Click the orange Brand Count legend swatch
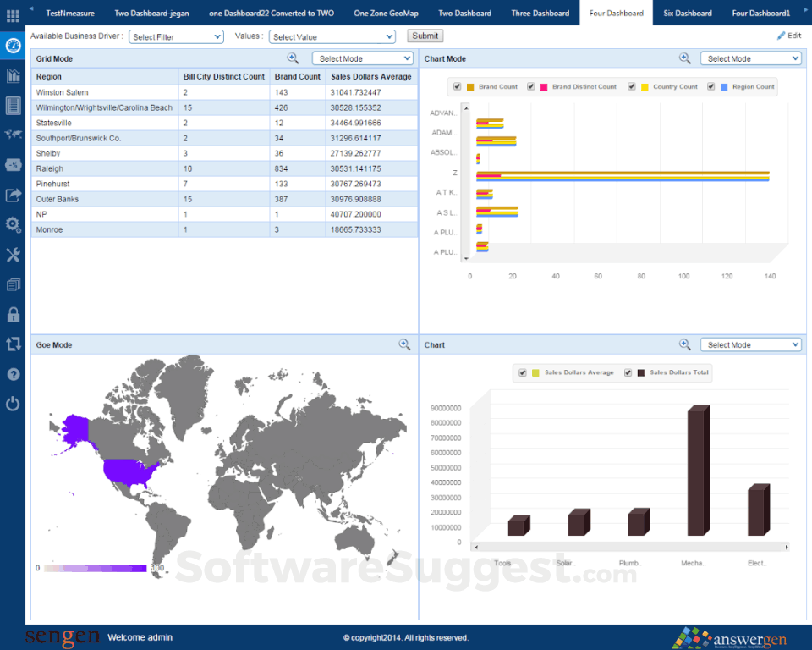The height and width of the screenshot is (650, 812). [x=470, y=87]
